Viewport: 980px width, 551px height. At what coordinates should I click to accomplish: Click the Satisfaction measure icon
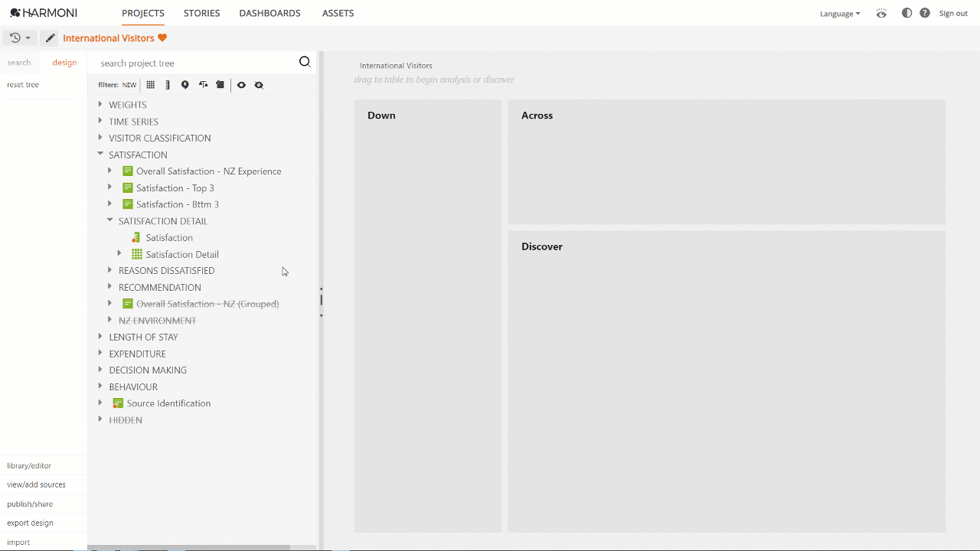(x=136, y=237)
